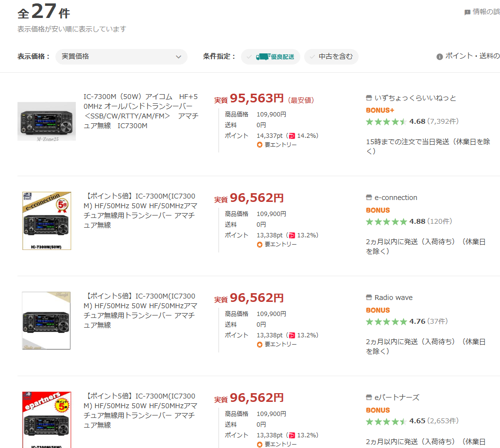Screen dimensions: 500x448
Task: Click the 情報の誤り report flag icon
Action: pos(467,13)
